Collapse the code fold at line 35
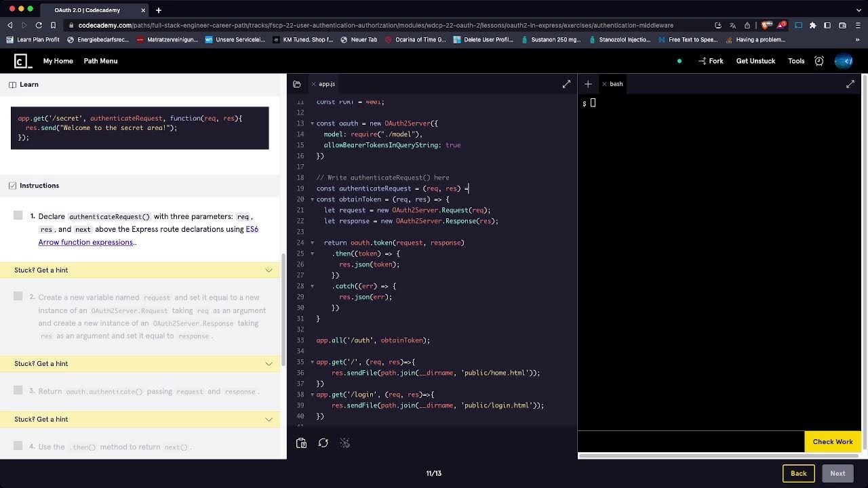868x488 pixels. click(x=312, y=362)
